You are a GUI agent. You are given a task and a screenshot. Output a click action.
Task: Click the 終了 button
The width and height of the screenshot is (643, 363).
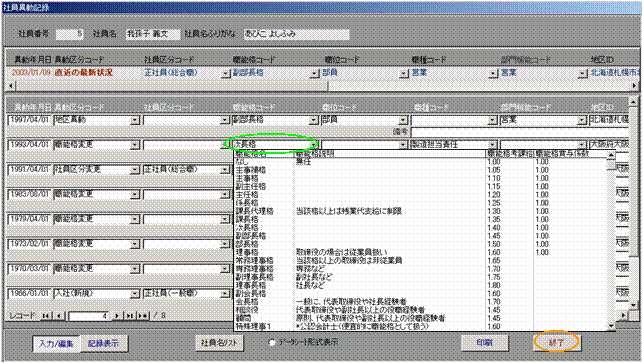coord(556,342)
